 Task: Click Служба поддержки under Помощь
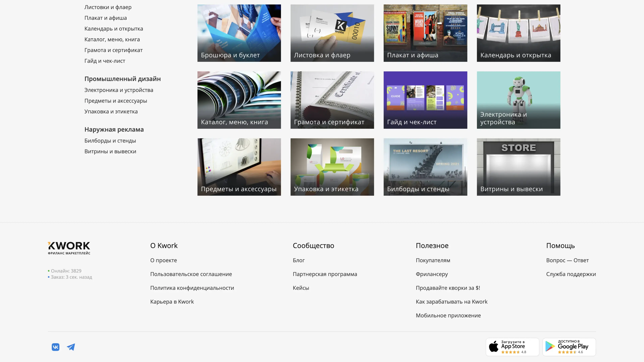(x=571, y=274)
